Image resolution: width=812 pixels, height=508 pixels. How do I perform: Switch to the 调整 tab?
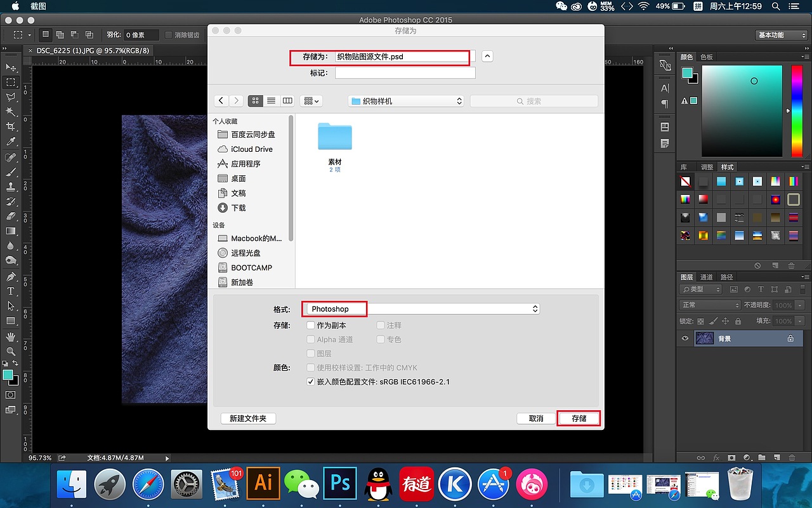[x=707, y=167]
